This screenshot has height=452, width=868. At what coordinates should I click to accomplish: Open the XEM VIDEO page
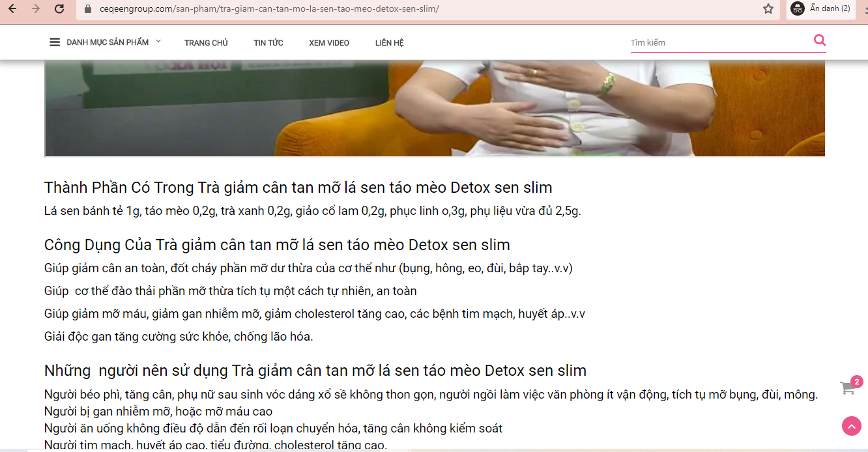[329, 43]
